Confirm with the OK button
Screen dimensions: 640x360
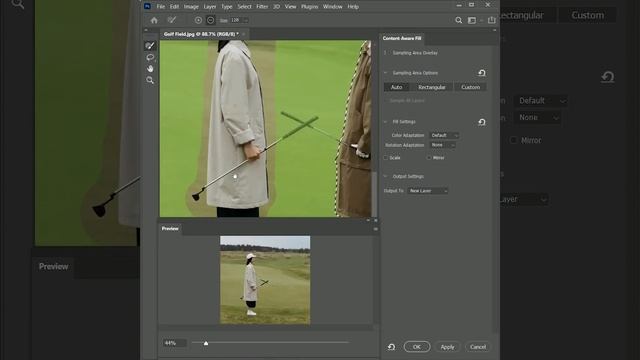(x=417, y=347)
